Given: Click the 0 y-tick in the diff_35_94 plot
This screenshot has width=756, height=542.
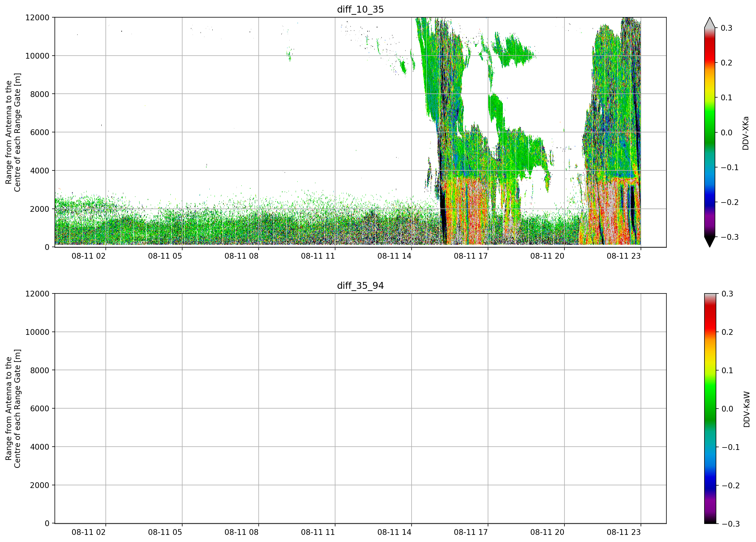Looking at the screenshot, I should pyautogui.click(x=47, y=524).
